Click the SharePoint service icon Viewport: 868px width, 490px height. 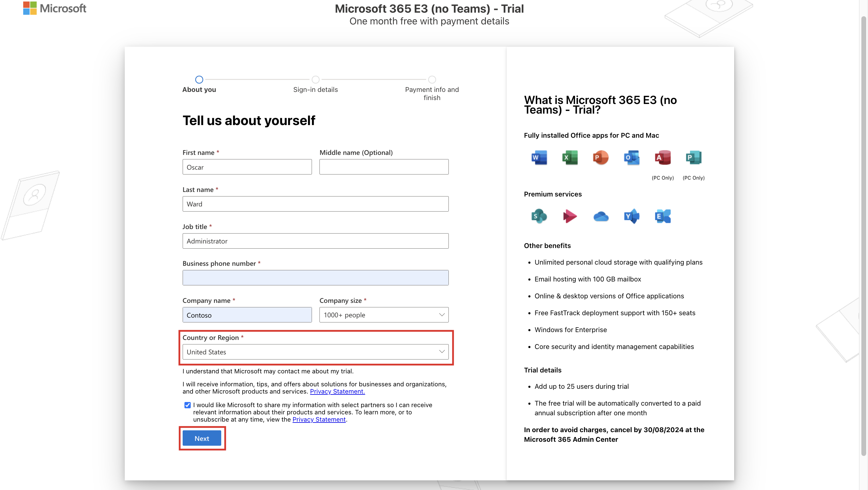(539, 216)
